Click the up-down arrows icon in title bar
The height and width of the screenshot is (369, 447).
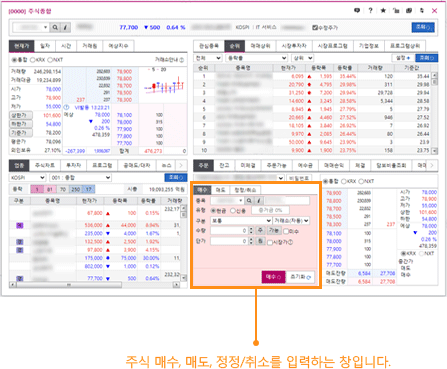pyautogui.click(x=422, y=11)
